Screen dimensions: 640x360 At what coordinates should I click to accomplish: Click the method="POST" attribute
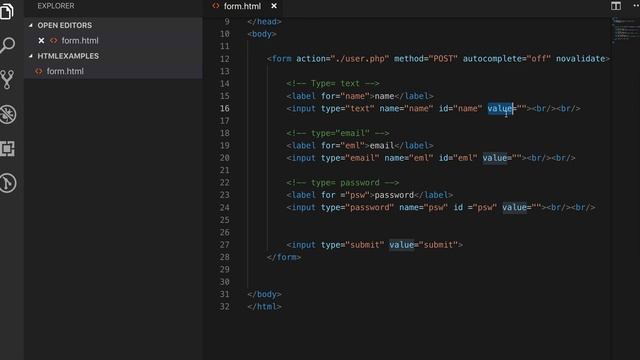[426, 59]
